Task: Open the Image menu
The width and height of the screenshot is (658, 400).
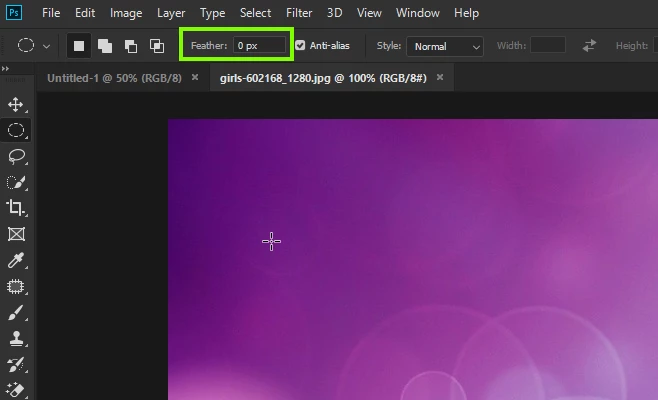Action: coord(126,13)
